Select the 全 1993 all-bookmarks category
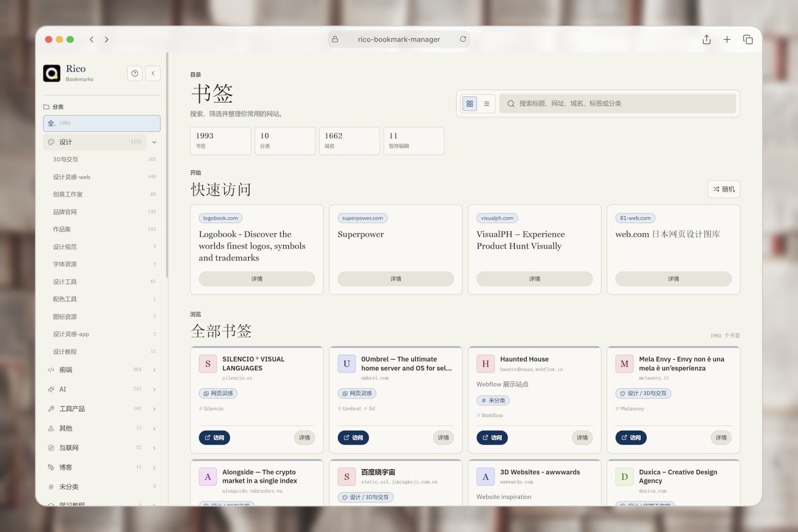Screen dimensions: 798x532 pos(102,123)
